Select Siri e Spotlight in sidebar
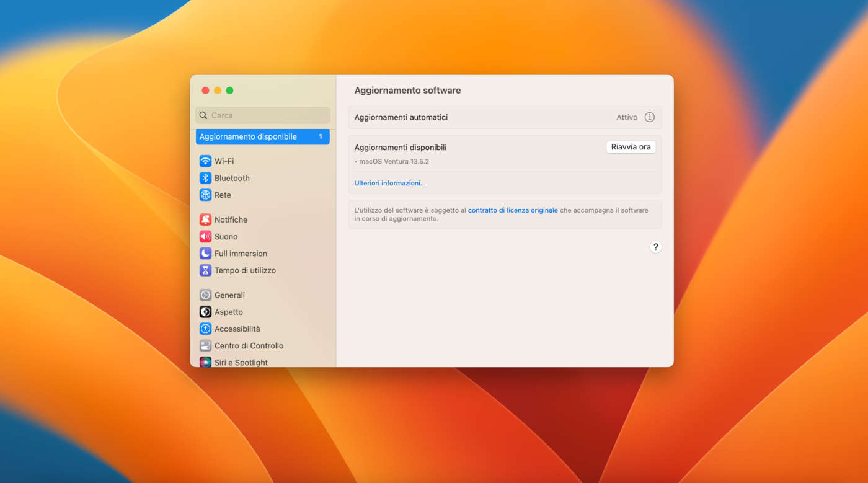 [241, 362]
